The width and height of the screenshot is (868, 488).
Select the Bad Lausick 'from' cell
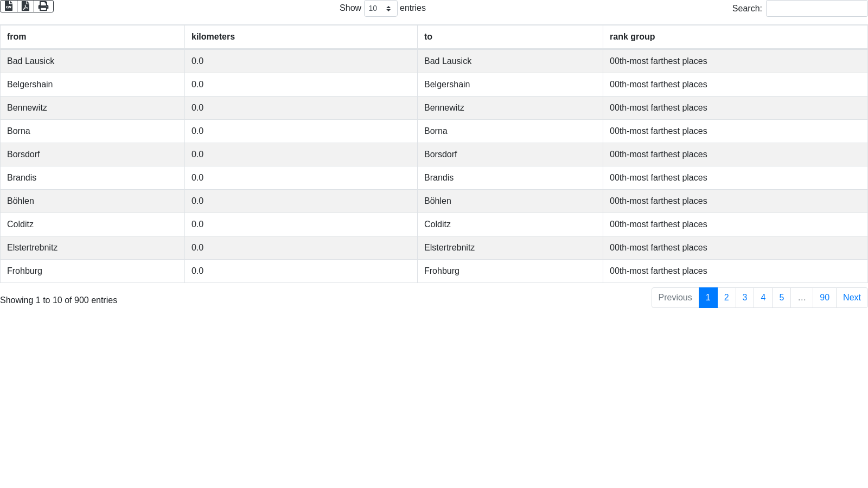click(31, 61)
